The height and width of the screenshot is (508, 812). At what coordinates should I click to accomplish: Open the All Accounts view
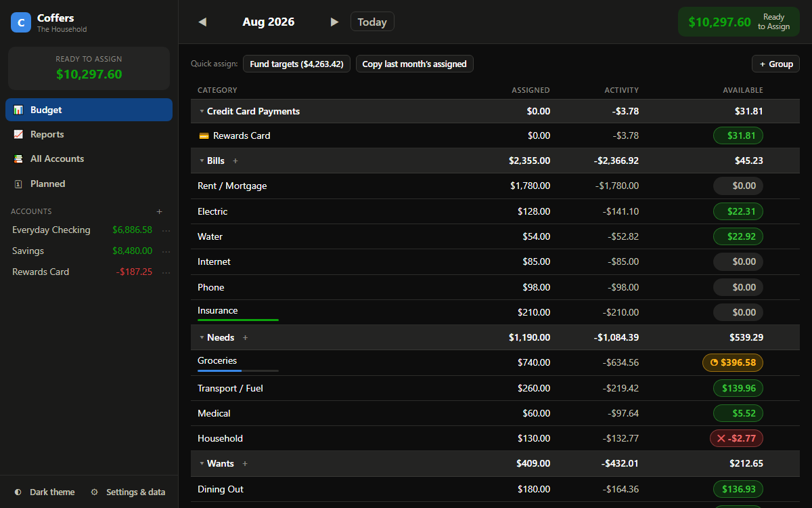coord(89,158)
